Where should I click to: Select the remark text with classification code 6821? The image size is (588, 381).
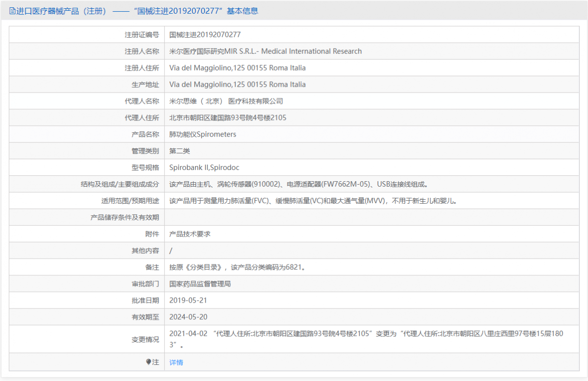coord(238,267)
